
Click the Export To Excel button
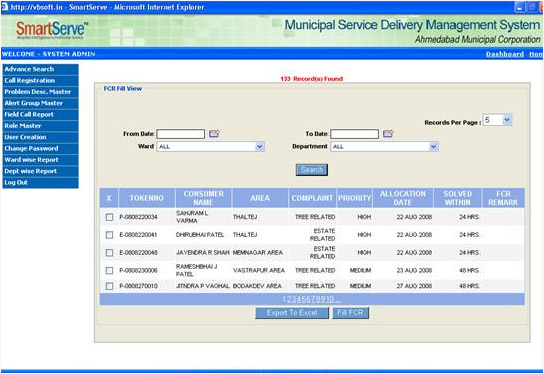(292, 313)
